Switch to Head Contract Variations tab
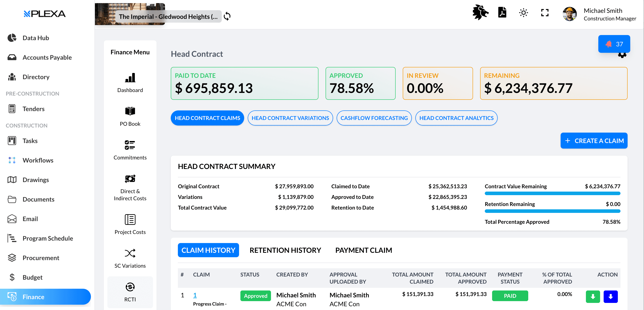644x310 pixels. click(x=290, y=118)
